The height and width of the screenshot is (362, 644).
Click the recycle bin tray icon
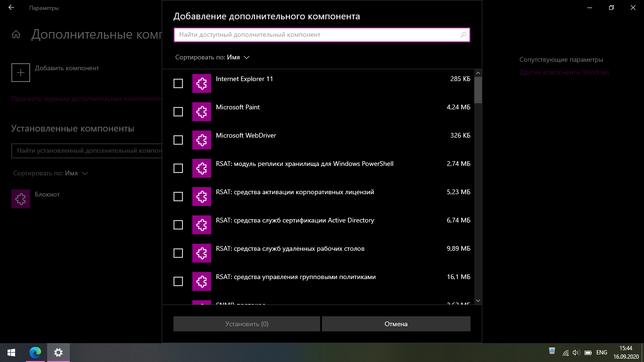(552, 351)
